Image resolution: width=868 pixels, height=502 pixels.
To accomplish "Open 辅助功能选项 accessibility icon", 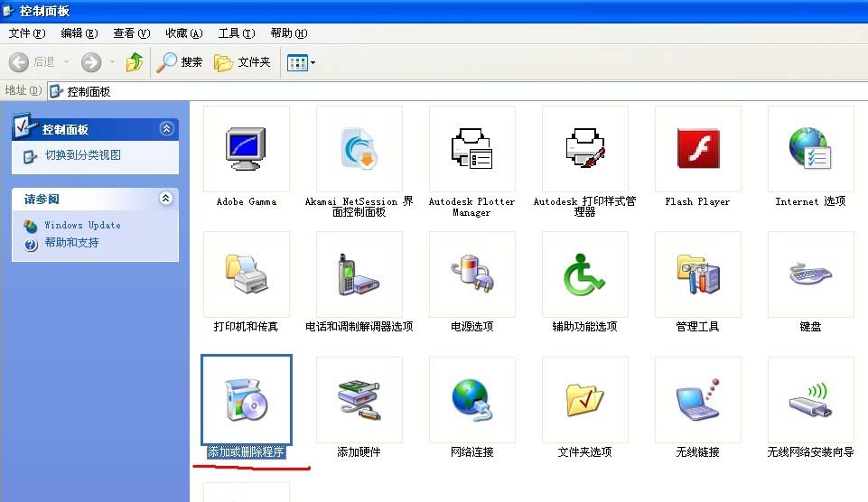I will 585,274.
